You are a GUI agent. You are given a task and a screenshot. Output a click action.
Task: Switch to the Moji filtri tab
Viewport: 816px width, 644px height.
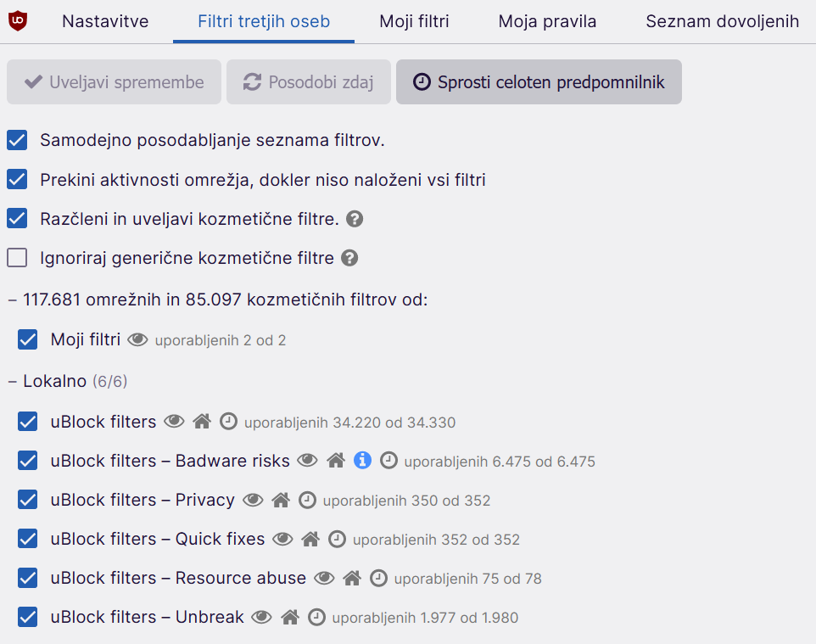click(x=414, y=21)
